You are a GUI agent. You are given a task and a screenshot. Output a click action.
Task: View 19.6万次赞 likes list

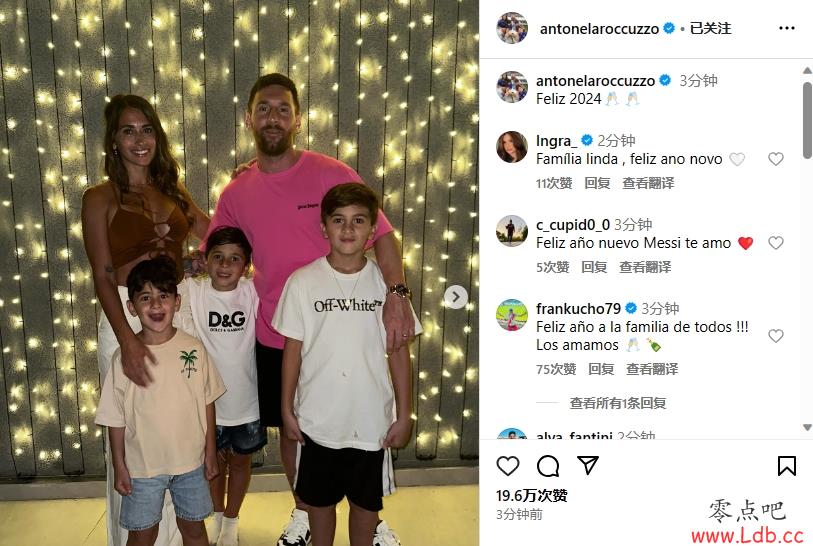coord(531,496)
